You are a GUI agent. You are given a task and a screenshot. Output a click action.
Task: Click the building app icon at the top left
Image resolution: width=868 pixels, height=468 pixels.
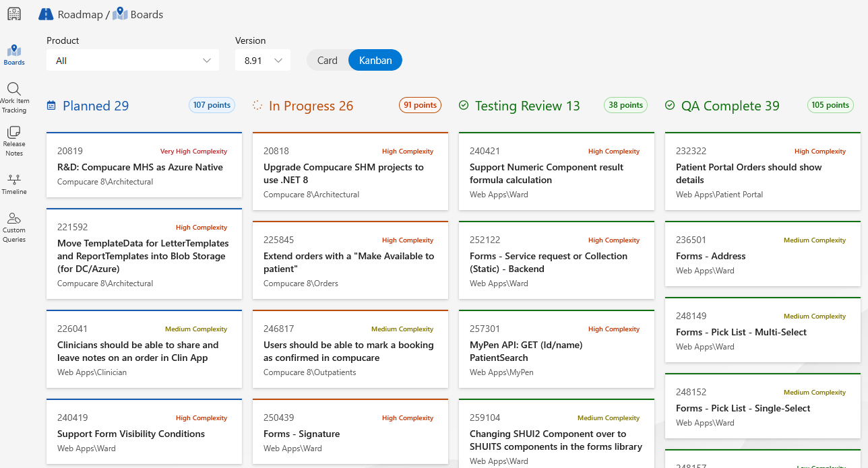(13, 13)
